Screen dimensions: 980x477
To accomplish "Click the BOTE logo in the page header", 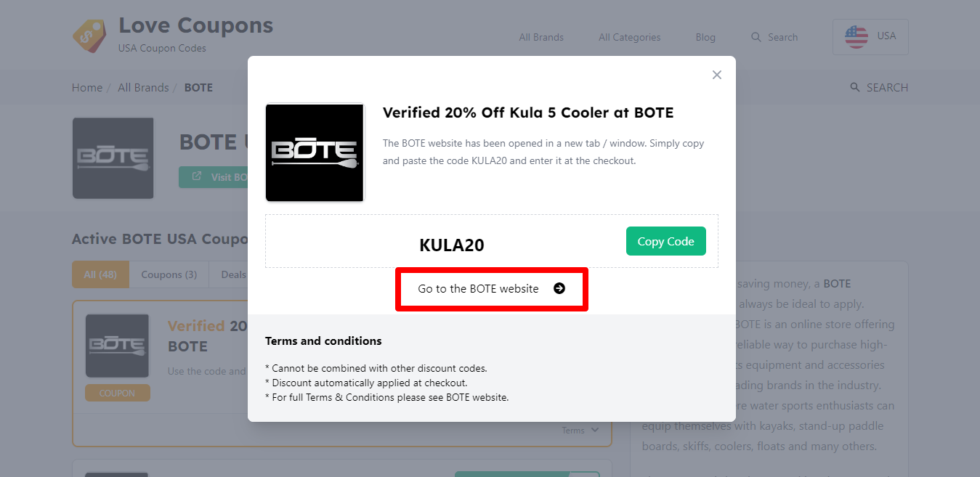I will point(113,158).
